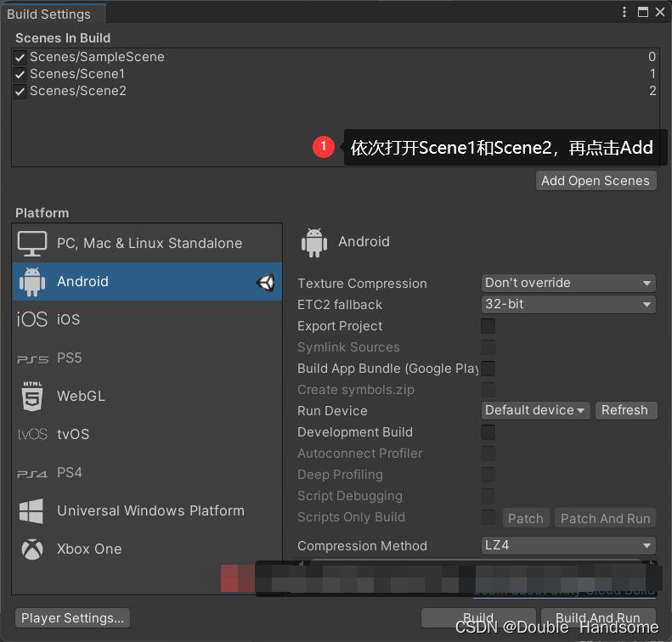Open Player Settings...
The image size is (672, 642).
click(72, 618)
